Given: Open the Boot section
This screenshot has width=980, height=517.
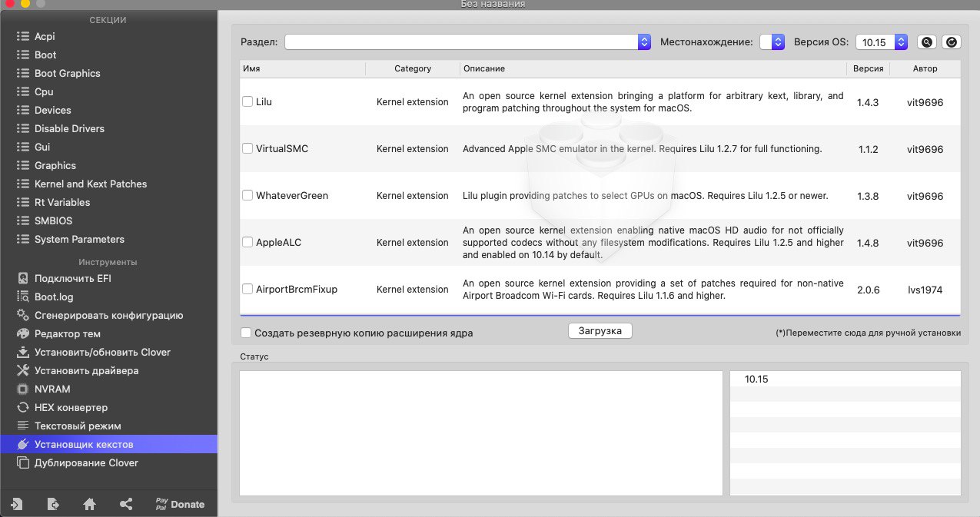Looking at the screenshot, I should tap(45, 55).
